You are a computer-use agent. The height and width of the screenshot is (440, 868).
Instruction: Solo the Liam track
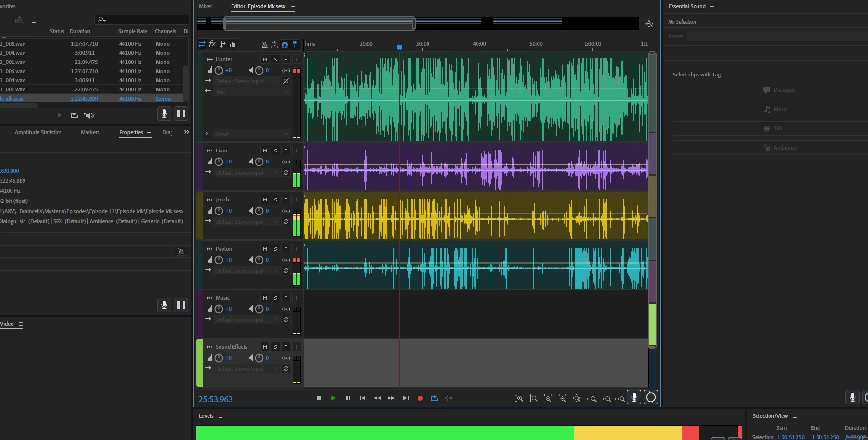[x=275, y=151]
